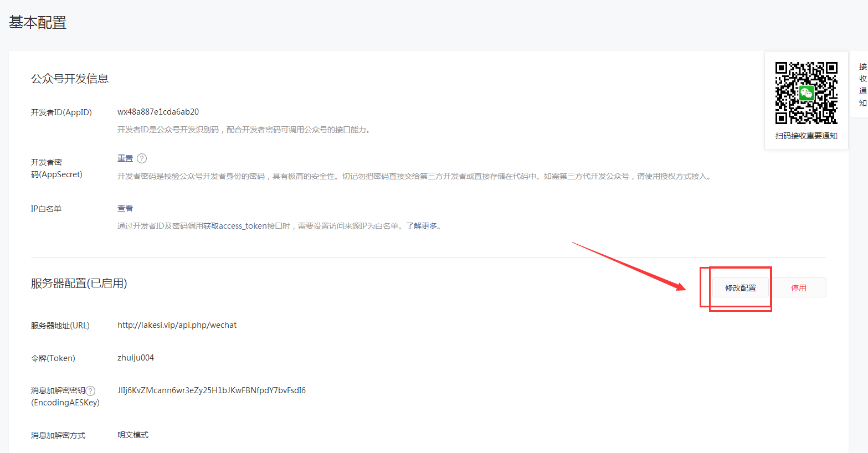Click the 消息加解密方式 label
The image size is (868, 453).
coord(58,435)
